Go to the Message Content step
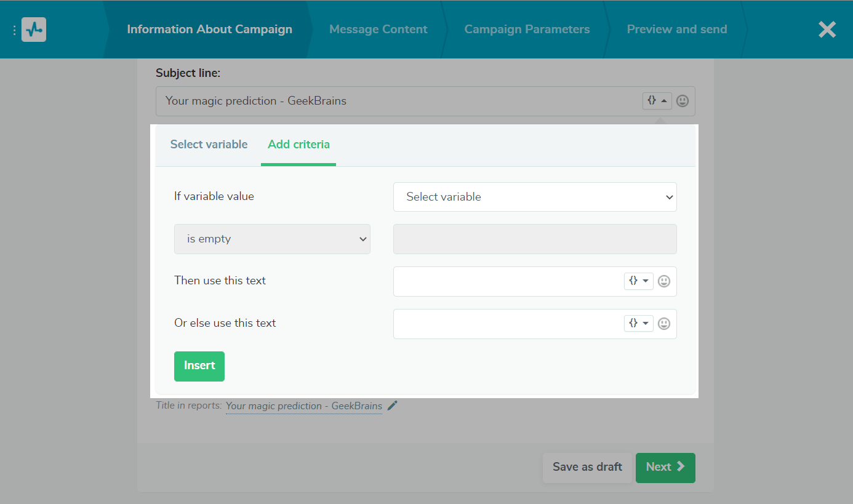This screenshot has height=504, width=853. tap(378, 30)
